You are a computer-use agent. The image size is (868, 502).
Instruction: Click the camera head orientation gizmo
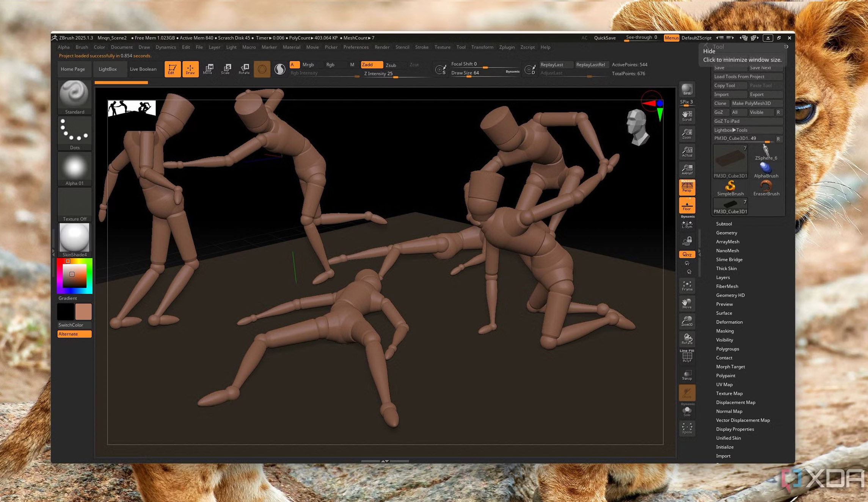(637, 127)
